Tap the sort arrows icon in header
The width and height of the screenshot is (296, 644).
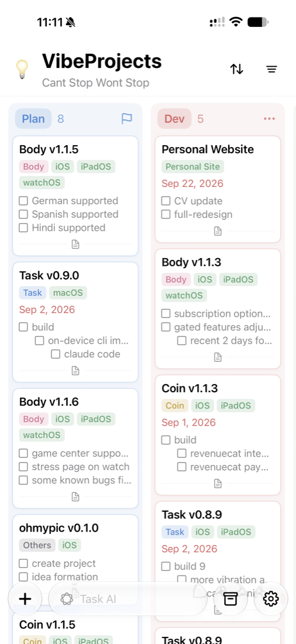click(x=236, y=69)
